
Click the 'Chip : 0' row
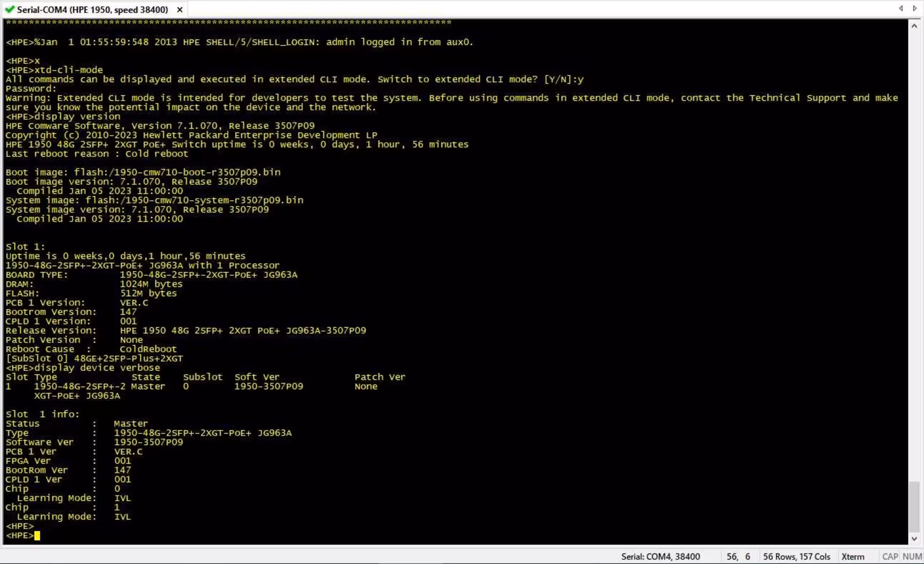63,489
